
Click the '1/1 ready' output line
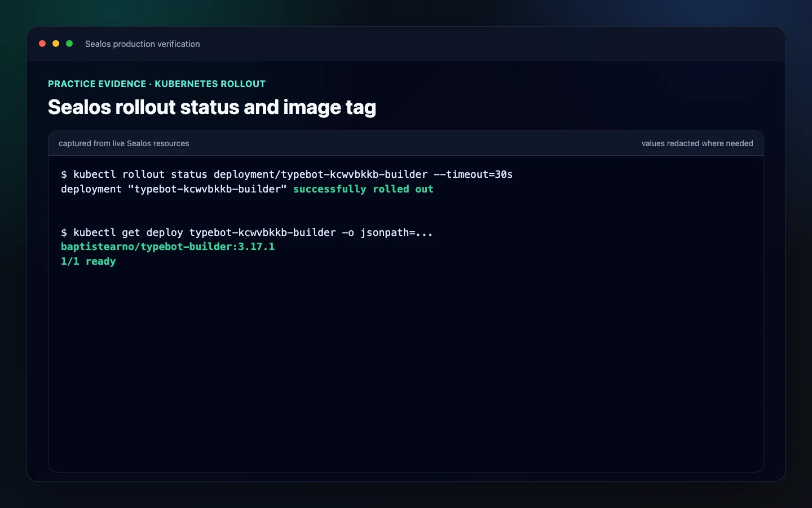coord(89,261)
